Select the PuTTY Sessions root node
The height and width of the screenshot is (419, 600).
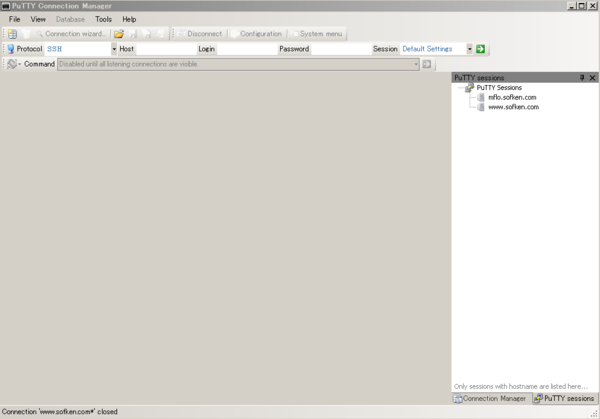coord(499,88)
